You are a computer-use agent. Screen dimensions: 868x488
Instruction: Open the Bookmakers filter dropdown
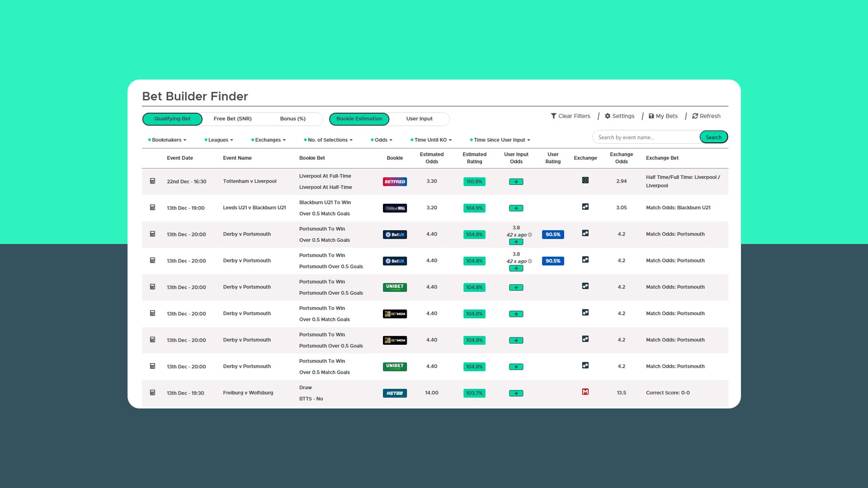pos(168,140)
